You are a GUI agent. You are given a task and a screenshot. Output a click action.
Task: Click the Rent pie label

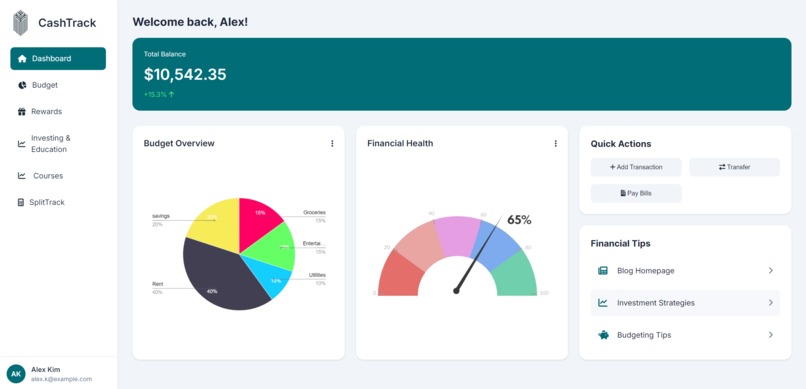pyautogui.click(x=157, y=284)
